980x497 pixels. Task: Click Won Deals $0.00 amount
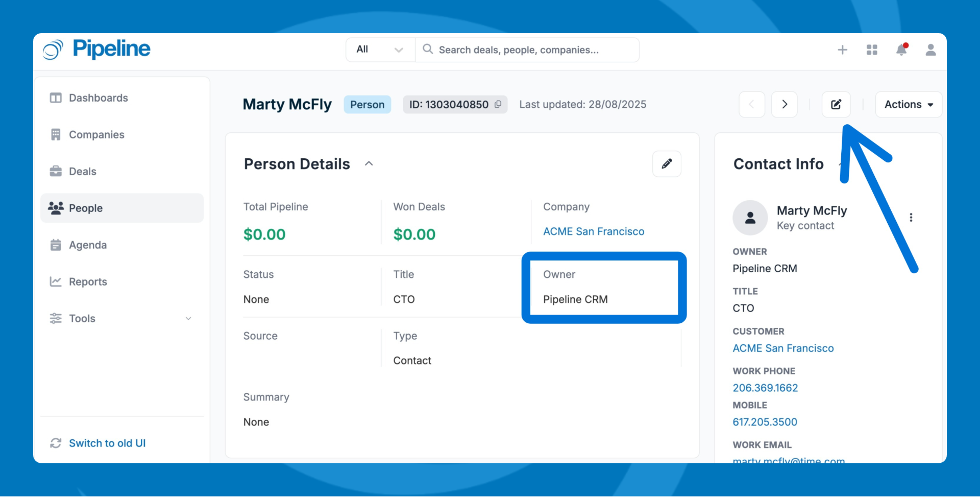click(x=414, y=234)
